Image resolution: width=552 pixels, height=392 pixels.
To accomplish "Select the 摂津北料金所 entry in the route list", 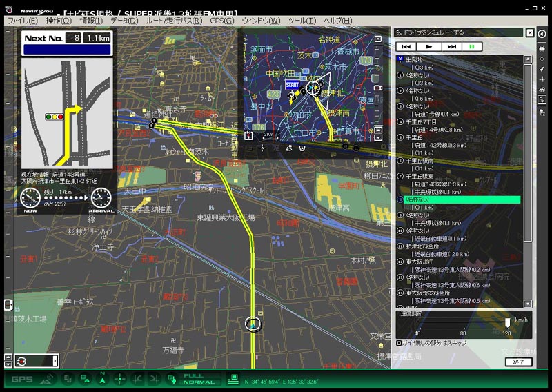I will pos(422,246).
